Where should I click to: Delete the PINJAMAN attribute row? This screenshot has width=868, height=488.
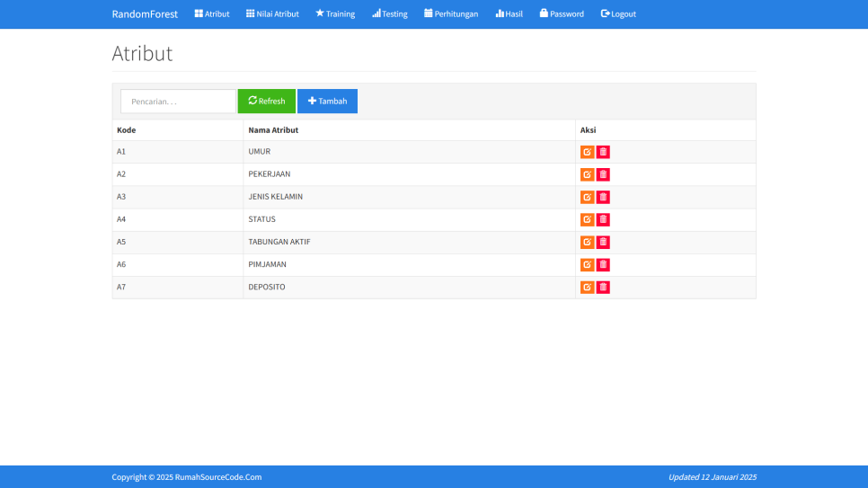[603, 264]
